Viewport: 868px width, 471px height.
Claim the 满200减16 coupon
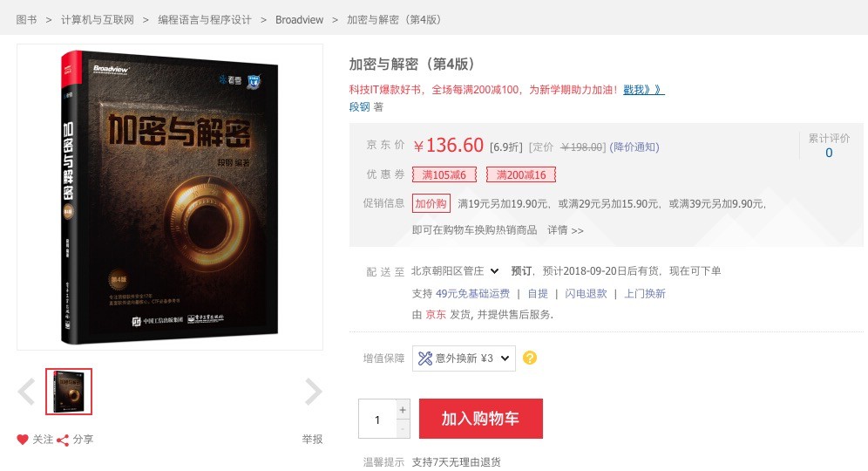[x=521, y=174]
